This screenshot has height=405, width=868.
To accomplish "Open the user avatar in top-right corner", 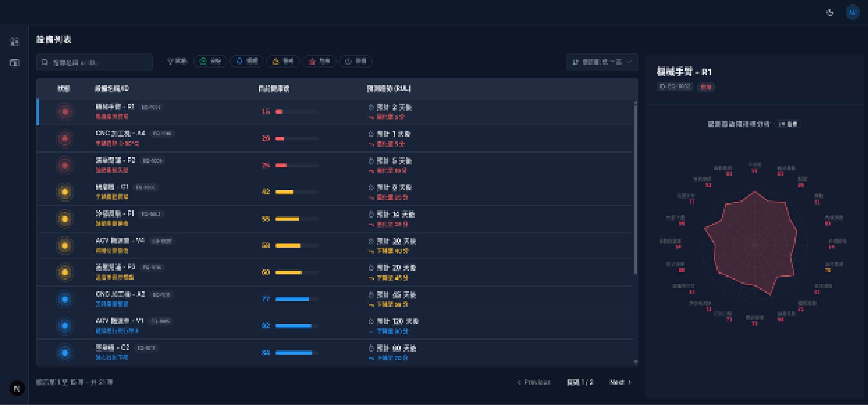I will 852,12.
